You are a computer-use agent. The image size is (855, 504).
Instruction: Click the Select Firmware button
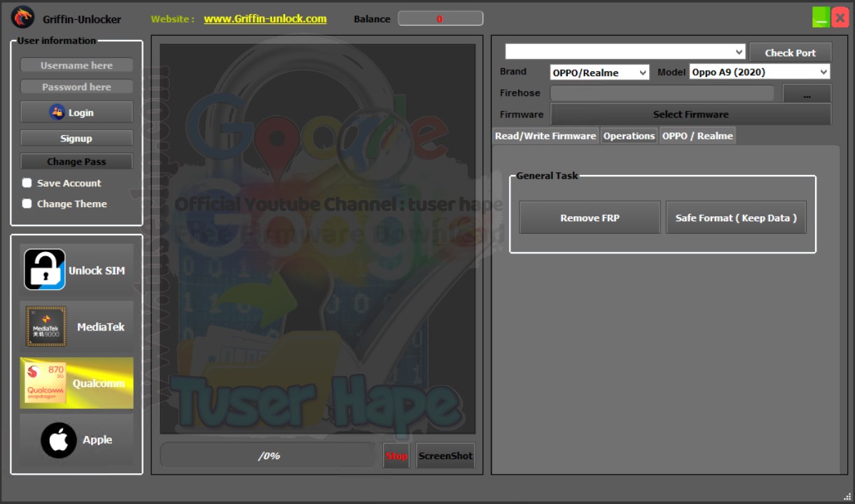tap(690, 114)
